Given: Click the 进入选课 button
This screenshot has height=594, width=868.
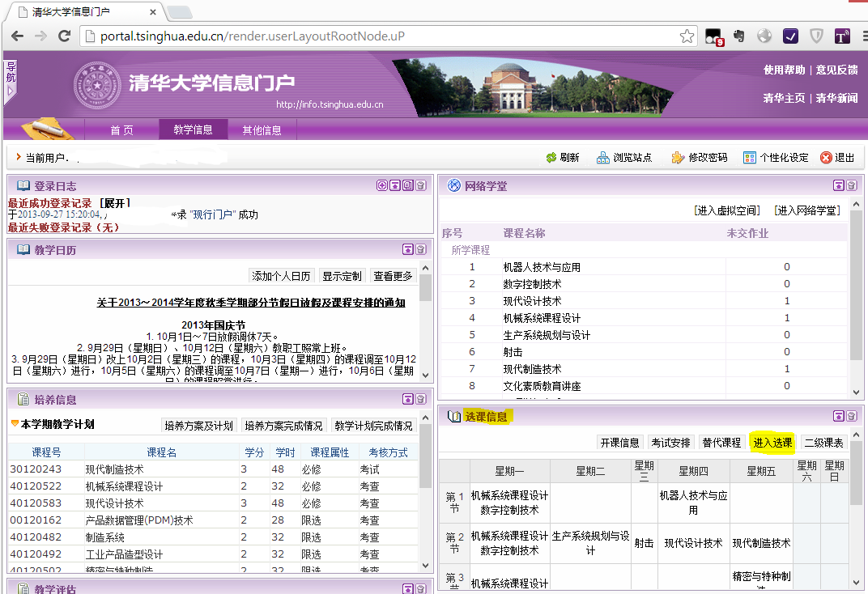Looking at the screenshot, I should pos(772,443).
